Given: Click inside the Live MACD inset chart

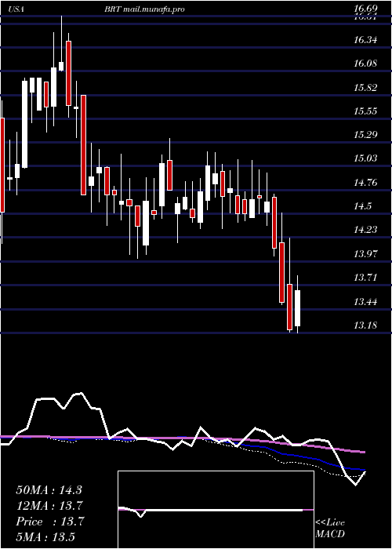Looking at the screenshot, I should coord(216,510).
